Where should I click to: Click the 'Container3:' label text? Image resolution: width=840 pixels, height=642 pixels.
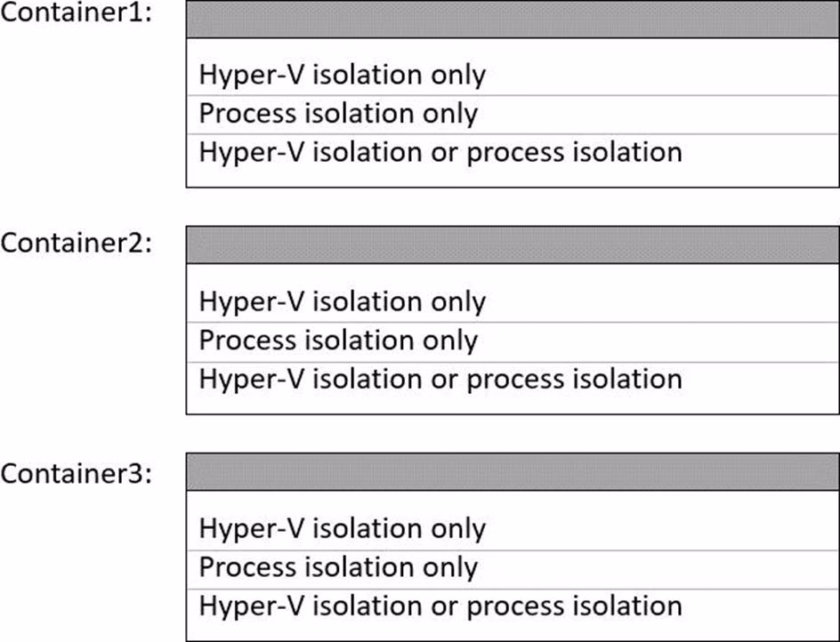coord(76,473)
